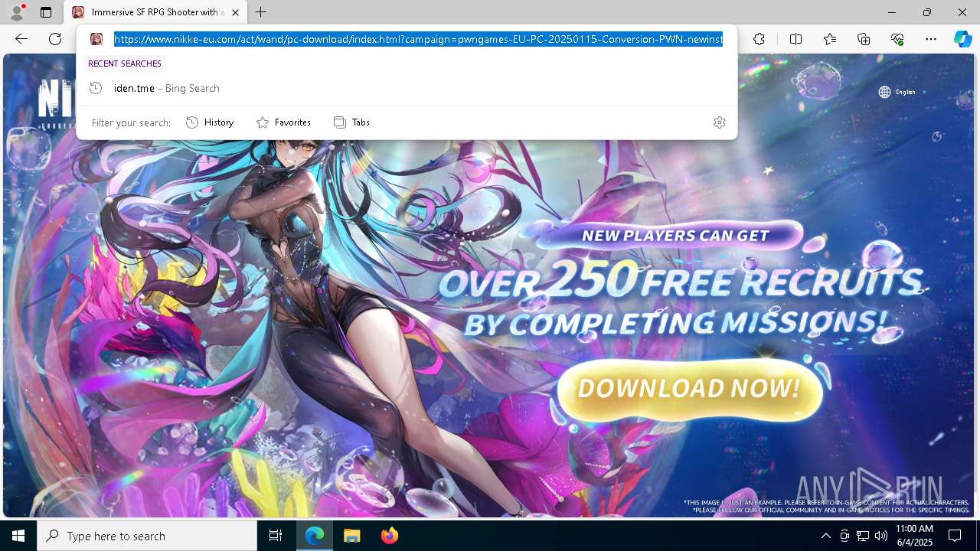Toggle split screen view
The width and height of the screenshot is (980, 551).
point(795,39)
